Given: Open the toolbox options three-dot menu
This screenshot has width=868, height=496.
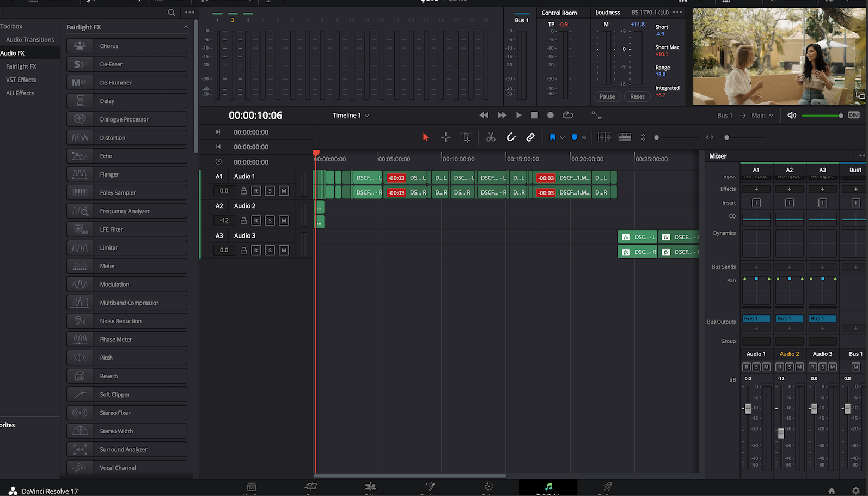Looking at the screenshot, I should pos(190,12).
